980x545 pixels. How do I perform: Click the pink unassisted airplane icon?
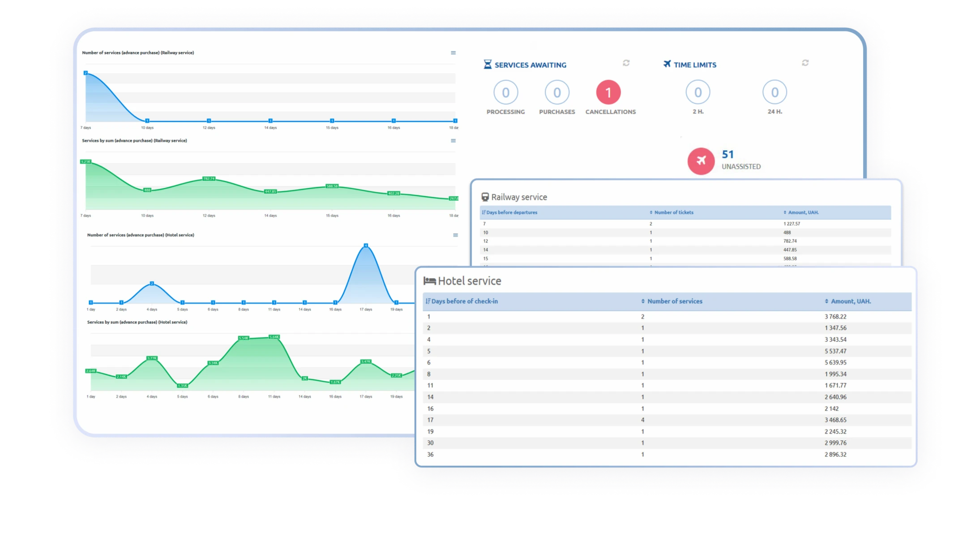[701, 161]
